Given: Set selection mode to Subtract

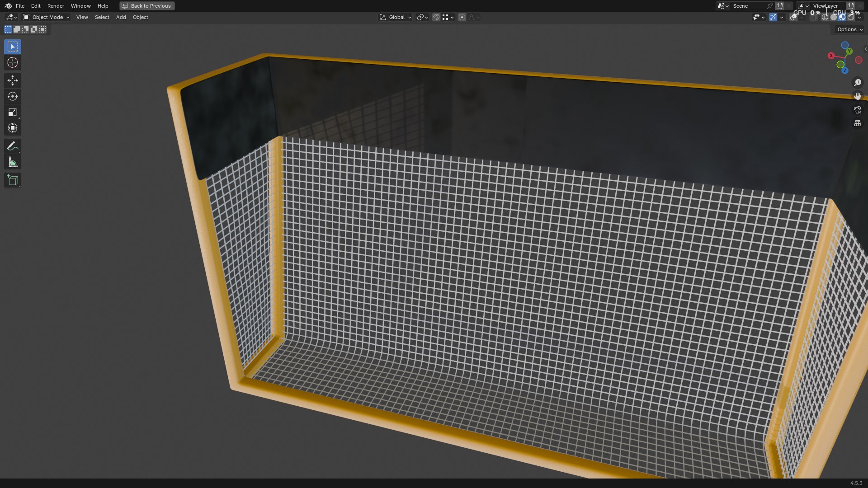Looking at the screenshot, I should pos(25,29).
